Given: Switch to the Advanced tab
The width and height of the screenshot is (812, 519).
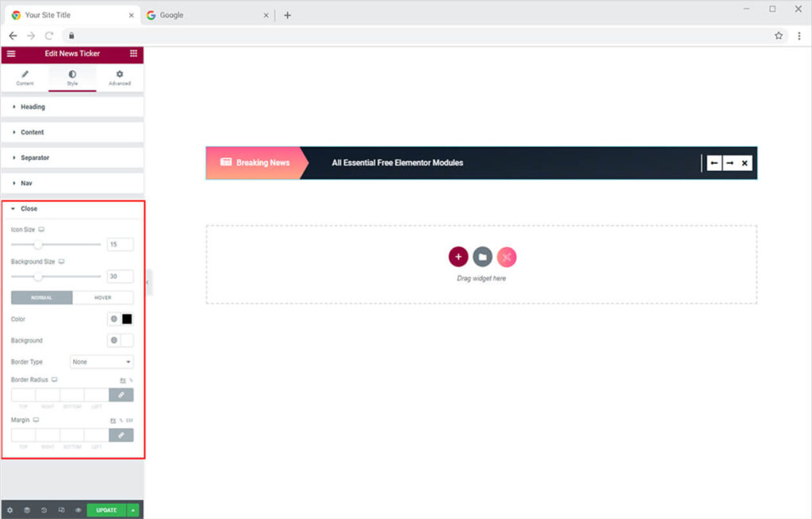Looking at the screenshot, I should [x=120, y=78].
